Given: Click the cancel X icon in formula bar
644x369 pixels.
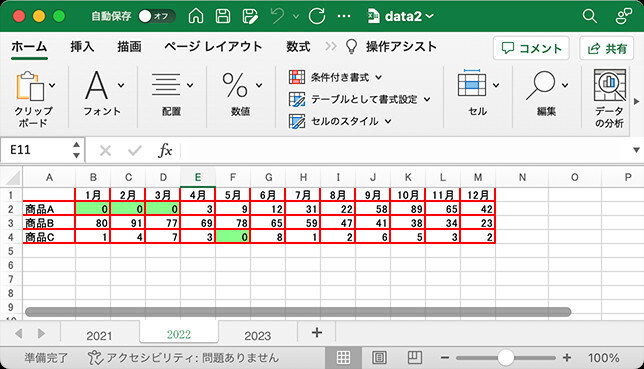Looking at the screenshot, I should [x=106, y=151].
